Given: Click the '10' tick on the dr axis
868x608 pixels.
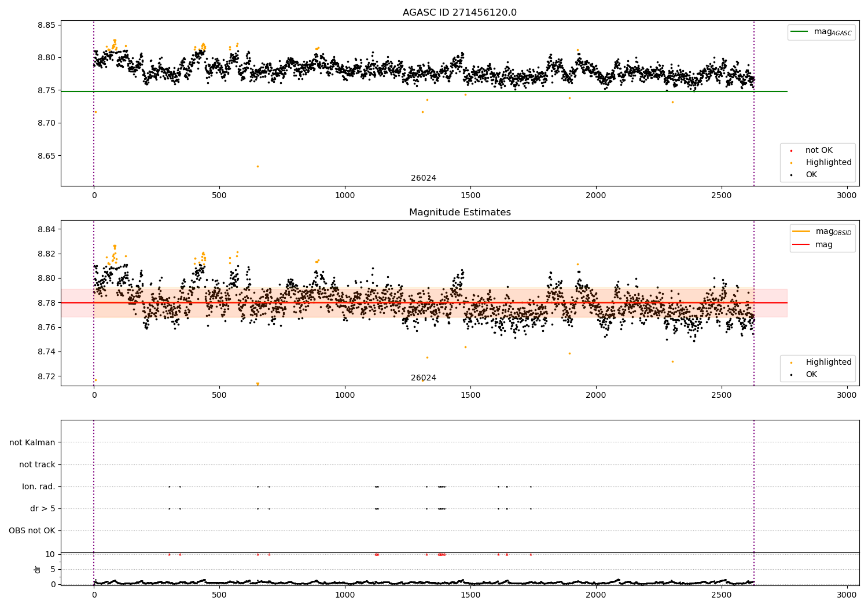Looking at the screenshot, I should (50, 554).
